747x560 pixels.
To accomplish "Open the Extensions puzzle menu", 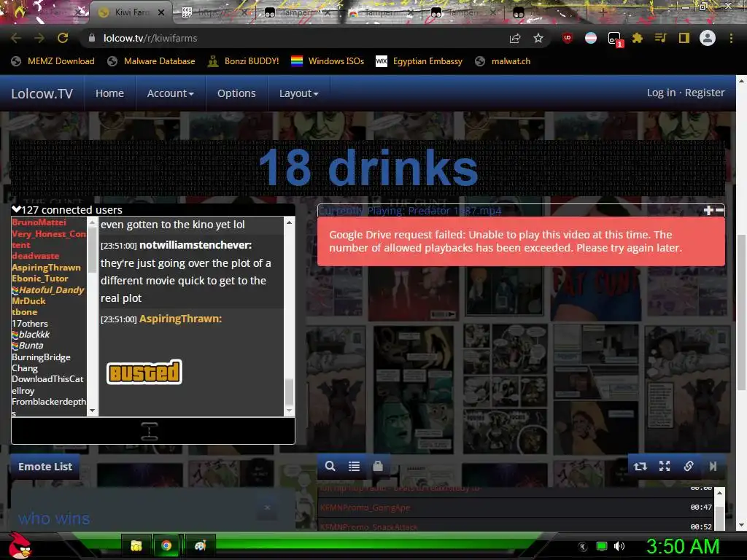I will pos(638,38).
